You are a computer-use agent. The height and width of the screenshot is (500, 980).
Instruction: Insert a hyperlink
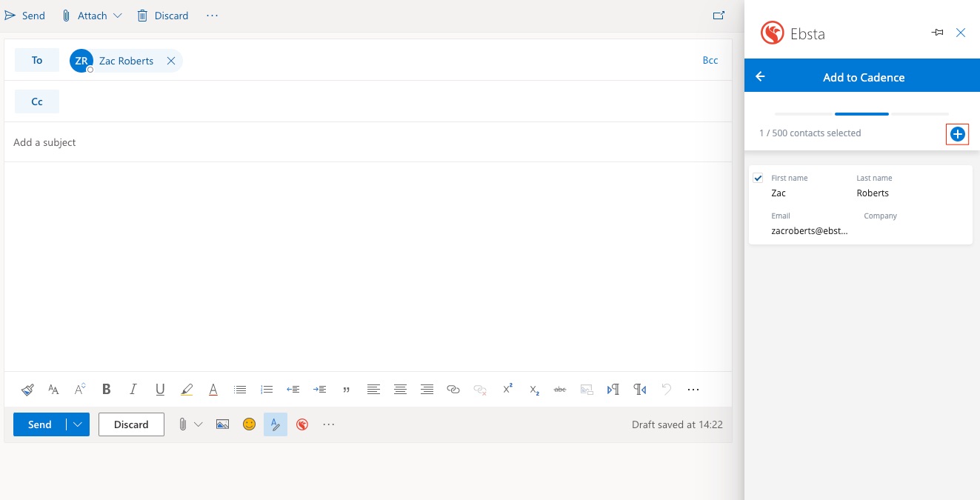[453, 389]
